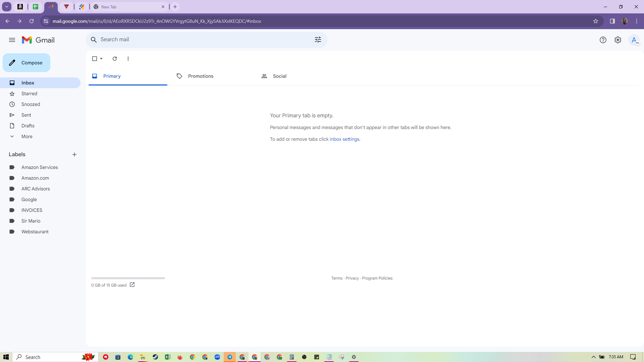Open the Windows notification center
The image size is (644, 362).
[633, 357]
